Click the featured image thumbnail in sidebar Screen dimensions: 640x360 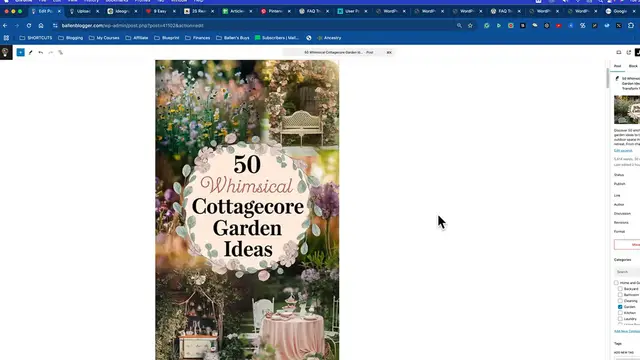click(x=627, y=110)
